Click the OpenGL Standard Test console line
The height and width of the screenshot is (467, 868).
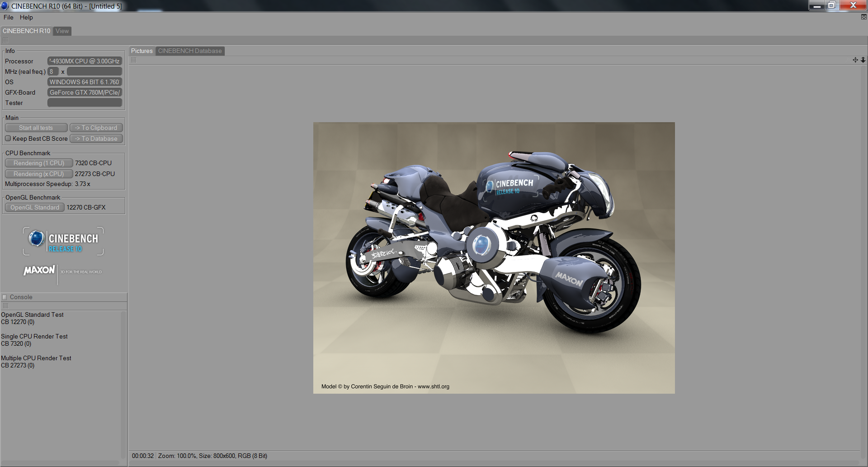tap(32, 315)
